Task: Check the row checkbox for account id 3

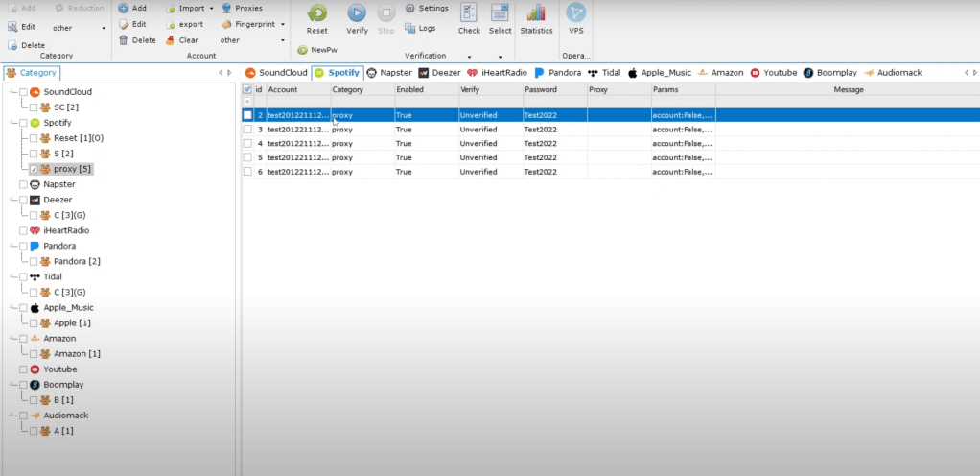Action: [247, 129]
